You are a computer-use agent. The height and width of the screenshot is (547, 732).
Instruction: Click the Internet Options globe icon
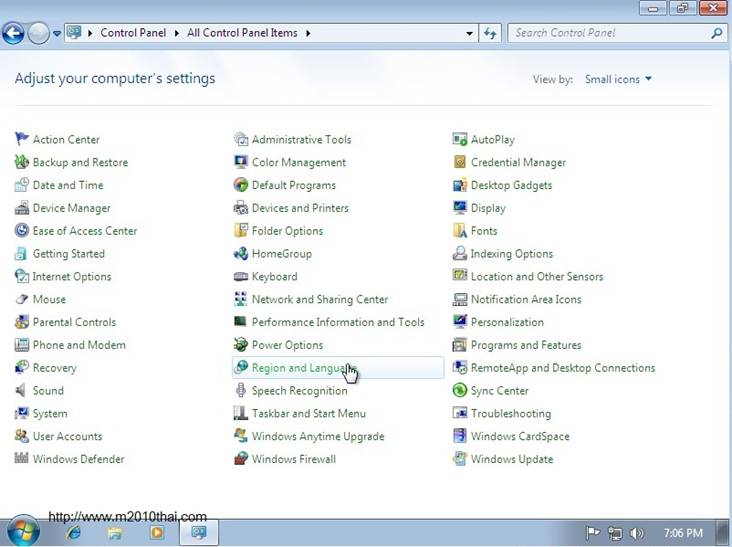coord(21,276)
